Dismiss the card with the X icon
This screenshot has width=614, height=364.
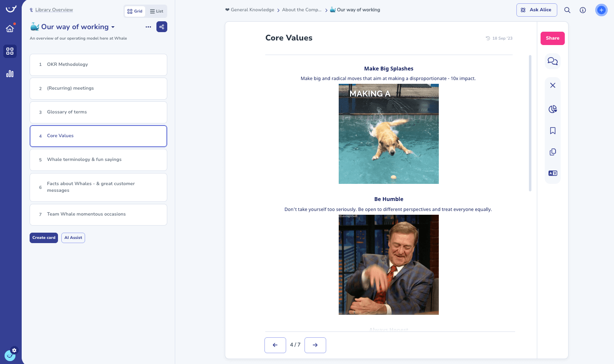(552, 85)
